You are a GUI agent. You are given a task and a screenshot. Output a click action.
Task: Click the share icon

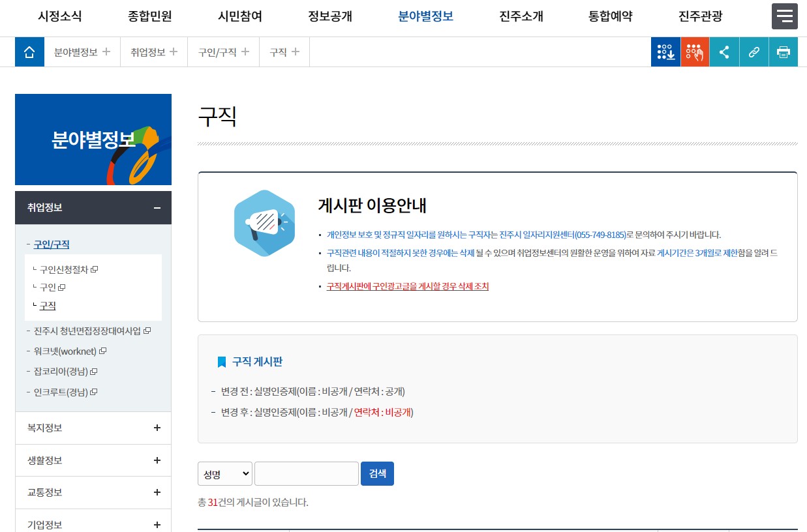(724, 52)
